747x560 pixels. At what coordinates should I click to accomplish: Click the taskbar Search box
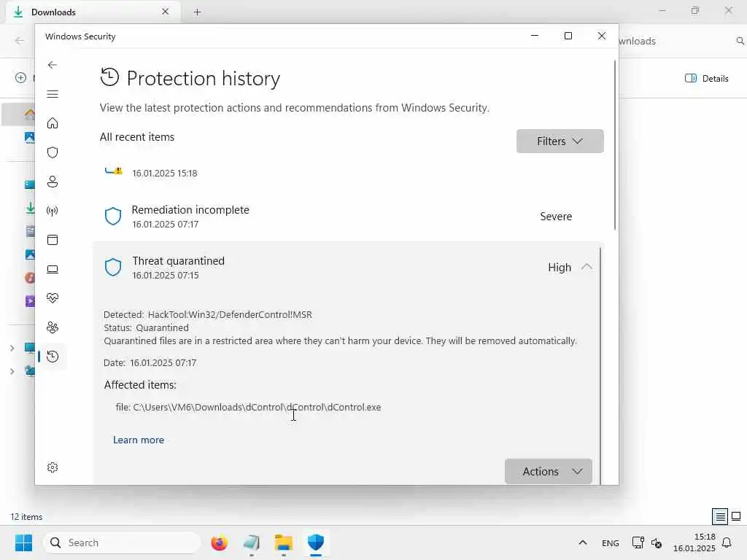click(x=122, y=542)
